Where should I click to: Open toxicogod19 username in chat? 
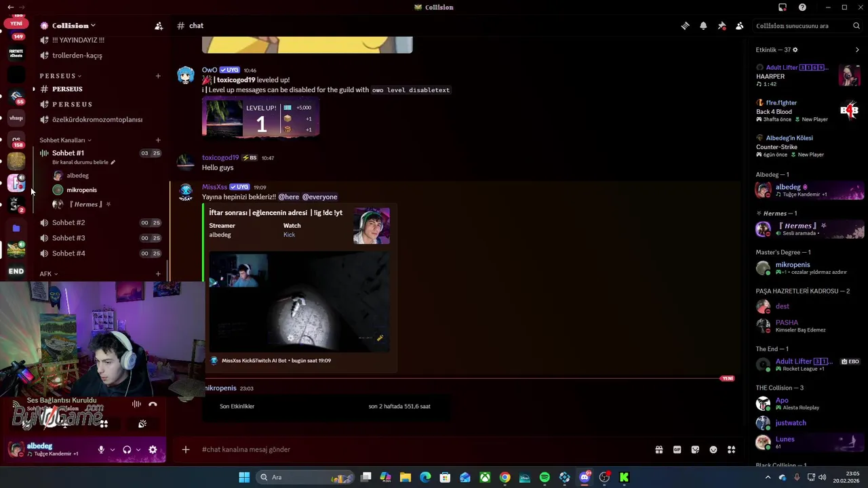[x=220, y=157]
